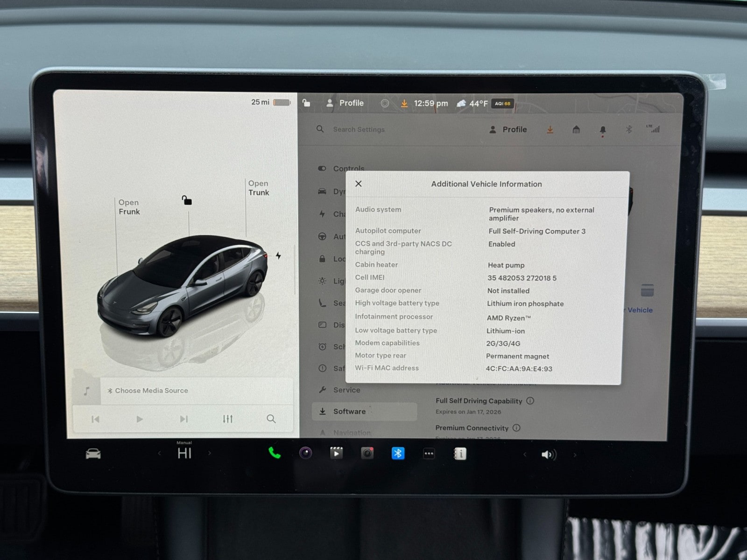The image size is (747, 560).
Task: Click the car controls icon
Action: [93, 454]
